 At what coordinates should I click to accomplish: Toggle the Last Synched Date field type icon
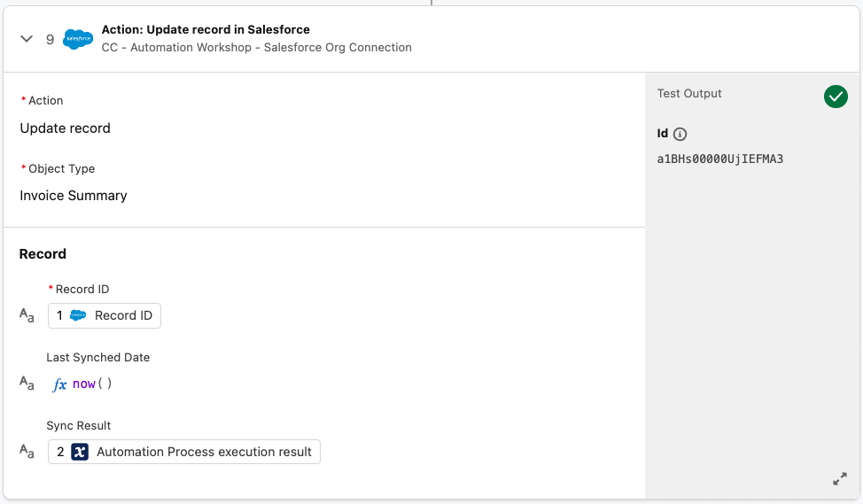[27, 384]
